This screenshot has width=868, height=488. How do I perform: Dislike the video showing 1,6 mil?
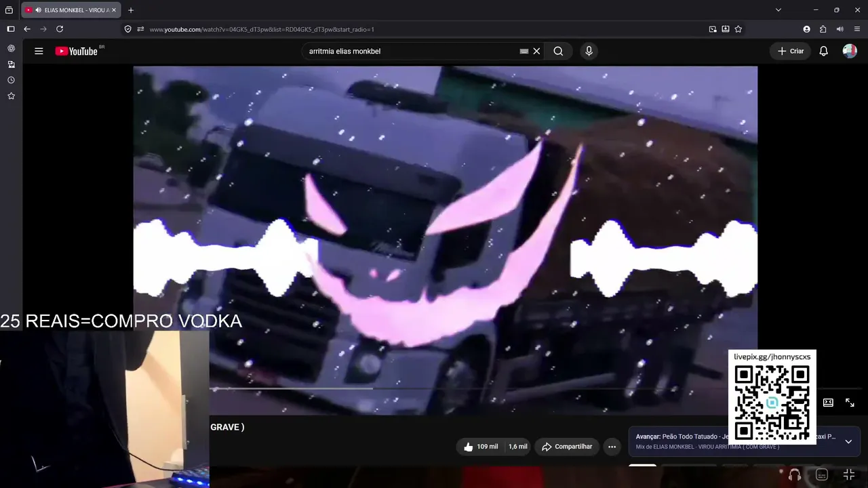pos(517,447)
